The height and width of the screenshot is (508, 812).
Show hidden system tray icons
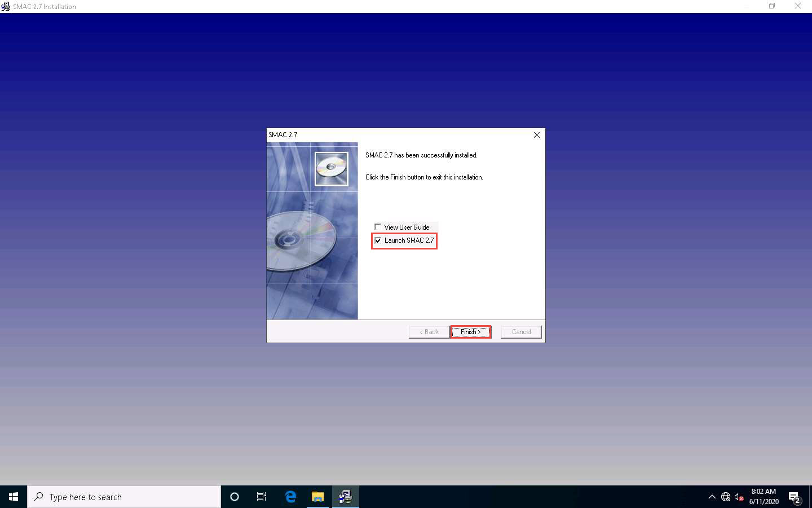[x=712, y=497]
